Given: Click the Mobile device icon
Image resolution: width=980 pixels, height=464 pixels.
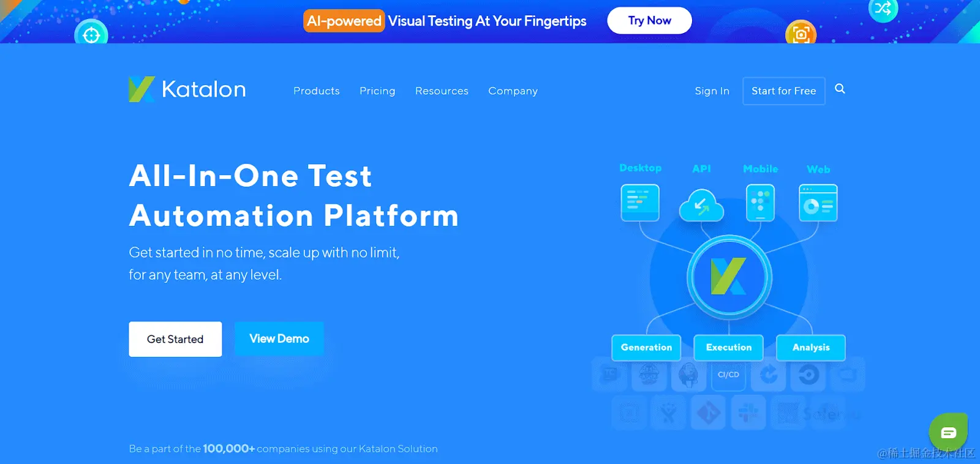Looking at the screenshot, I should click(760, 203).
